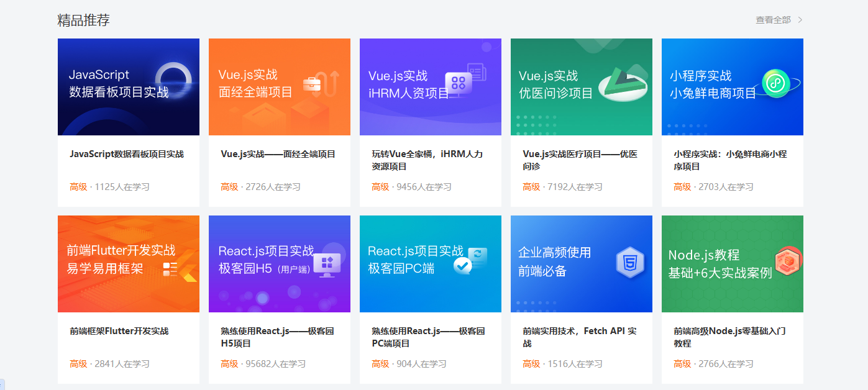The width and height of the screenshot is (868, 390).
Task: Click the title 小程序实战：小兔鲜电商小程序项目
Action: pos(731,160)
